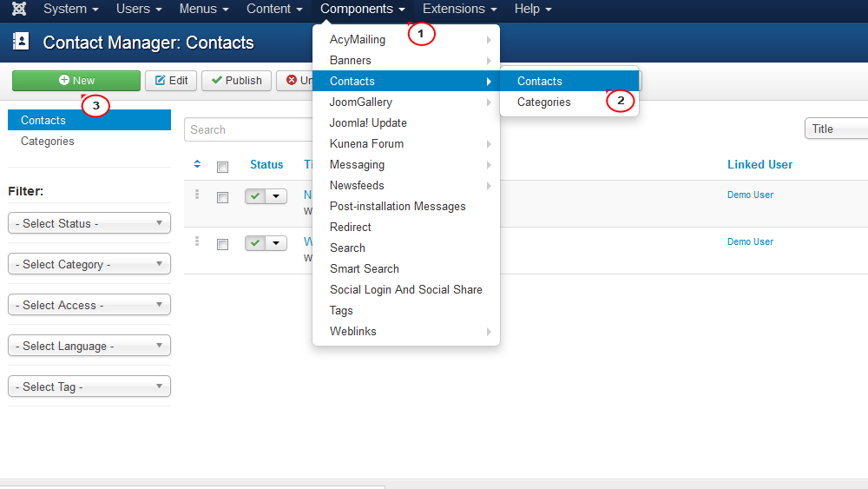Expand the AcyMailing submenu arrow
Viewport: 868px width, 489px height.
tap(488, 40)
